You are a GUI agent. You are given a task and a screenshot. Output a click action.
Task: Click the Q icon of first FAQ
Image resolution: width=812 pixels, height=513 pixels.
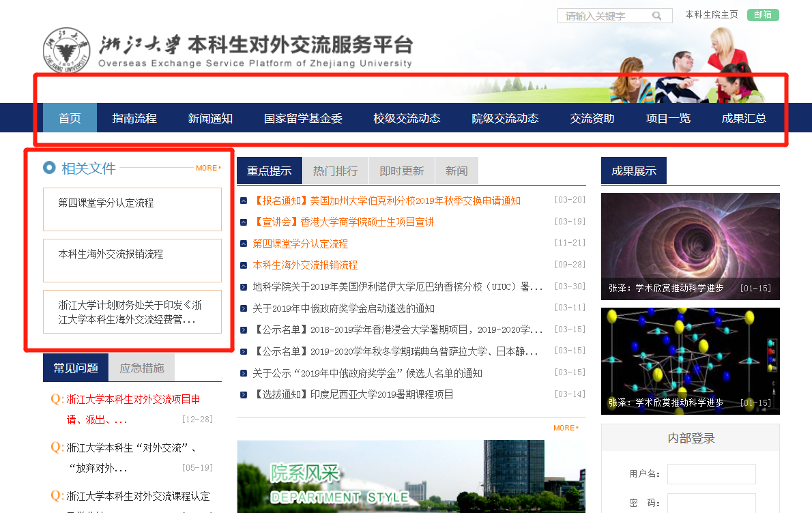click(x=57, y=399)
